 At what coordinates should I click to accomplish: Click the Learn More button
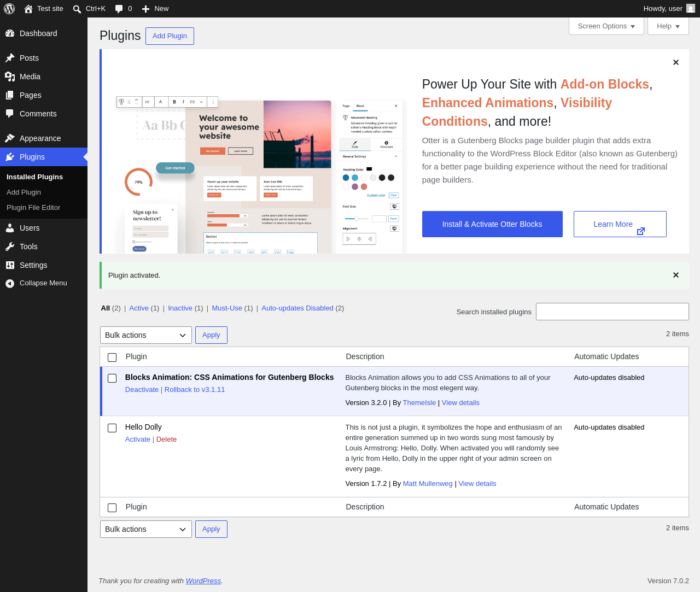[620, 224]
